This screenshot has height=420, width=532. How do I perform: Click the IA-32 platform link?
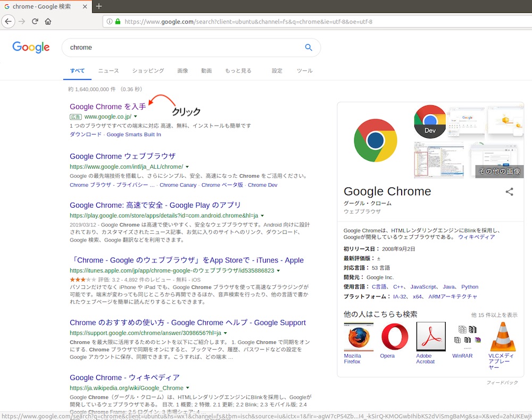[400, 297]
